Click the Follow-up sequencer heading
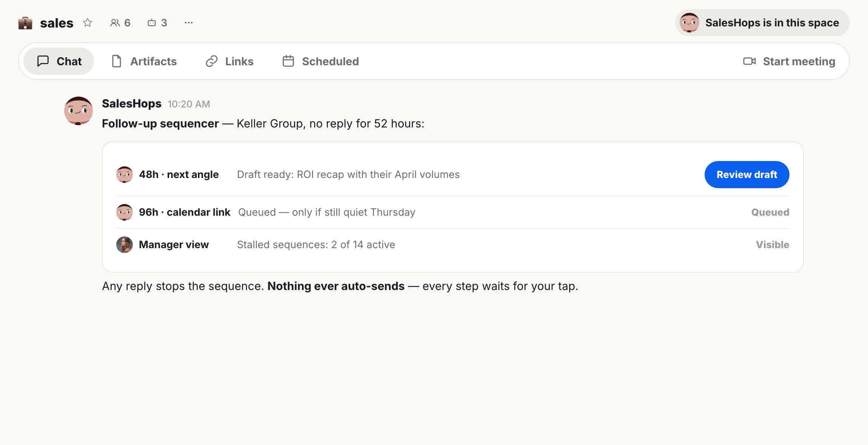868x445 pixels. point(160,124)
